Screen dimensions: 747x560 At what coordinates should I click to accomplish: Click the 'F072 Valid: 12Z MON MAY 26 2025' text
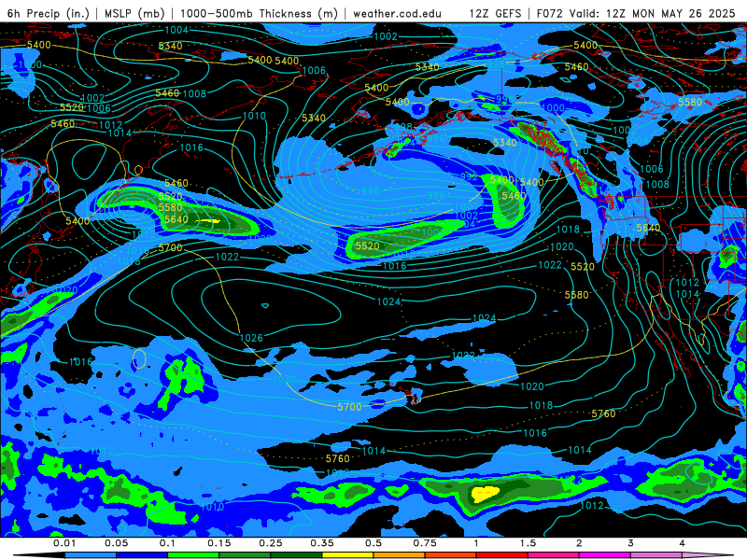[636, 13]
